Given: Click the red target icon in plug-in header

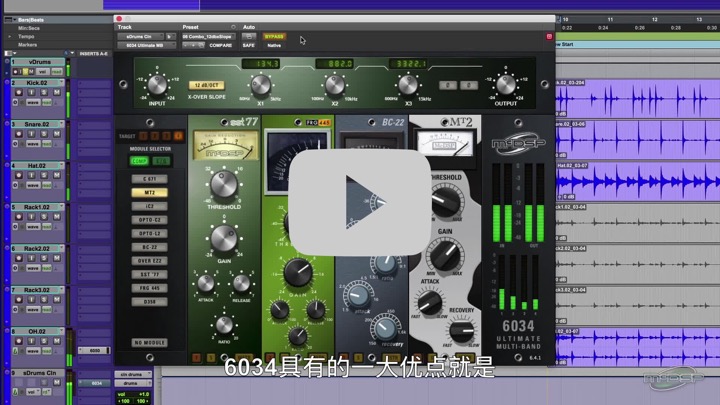Looking at the screenshot, I should [549, 37].
